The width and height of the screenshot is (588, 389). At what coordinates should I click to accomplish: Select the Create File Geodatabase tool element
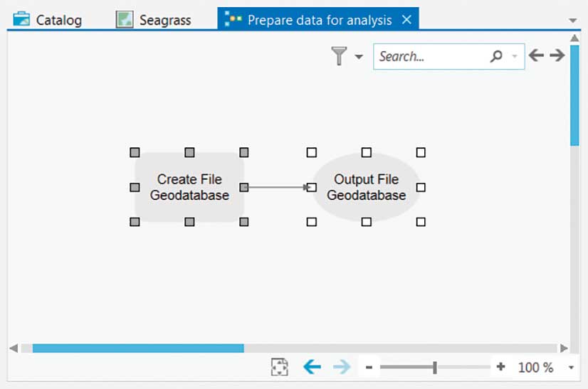click(x=189, y=187)
